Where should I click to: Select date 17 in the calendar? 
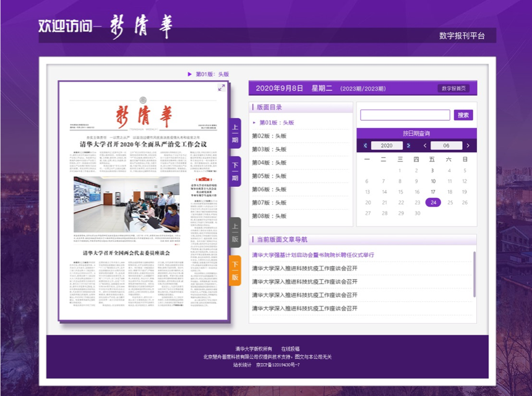(433, 192)
